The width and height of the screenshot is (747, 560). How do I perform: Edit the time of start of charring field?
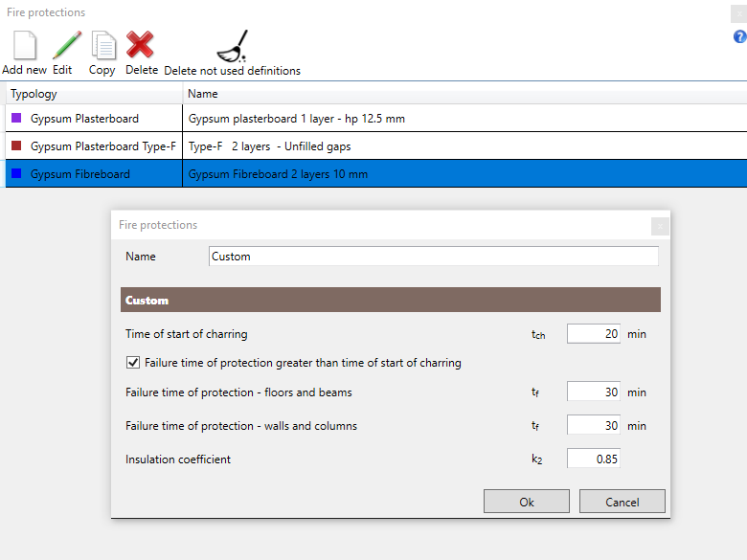(594, 334)
